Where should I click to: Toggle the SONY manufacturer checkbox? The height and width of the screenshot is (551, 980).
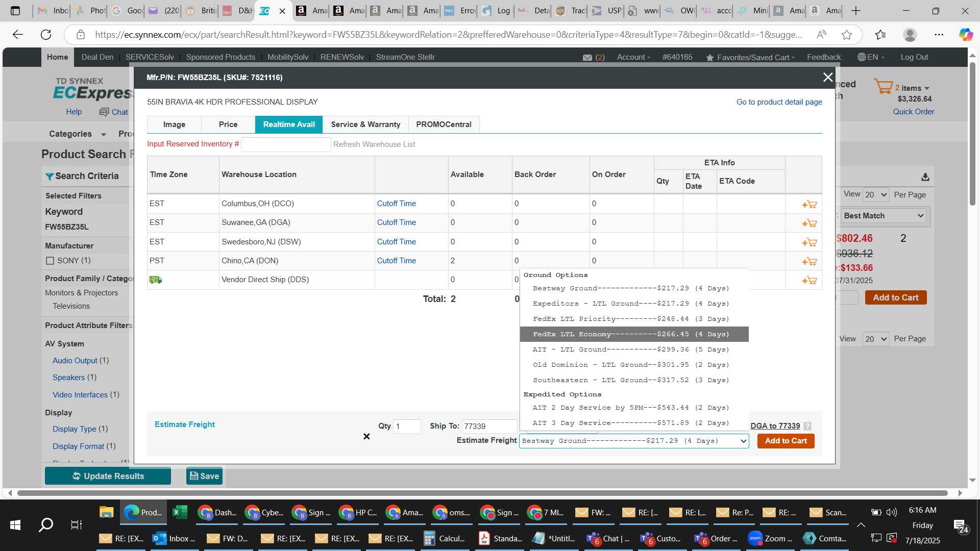(50, 261)
